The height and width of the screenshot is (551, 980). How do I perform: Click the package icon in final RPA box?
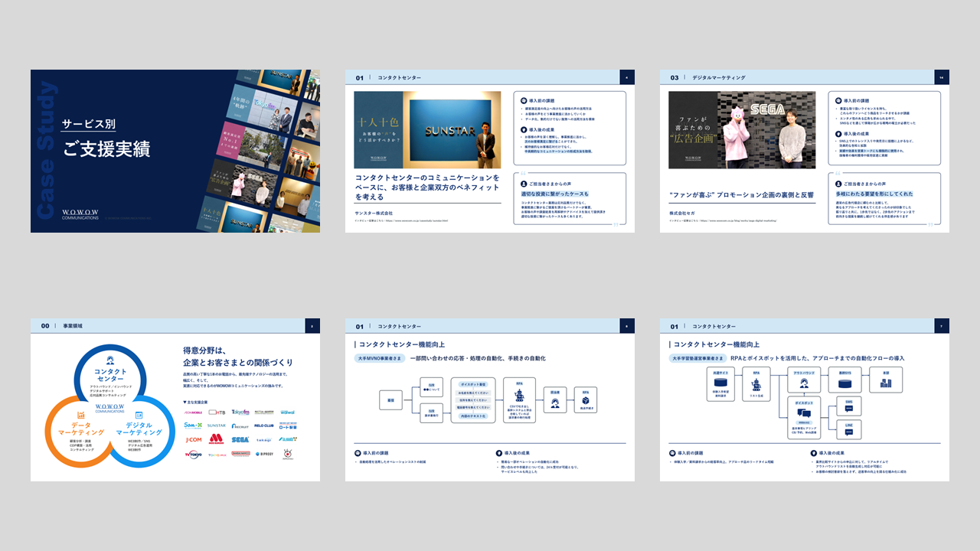586,400
